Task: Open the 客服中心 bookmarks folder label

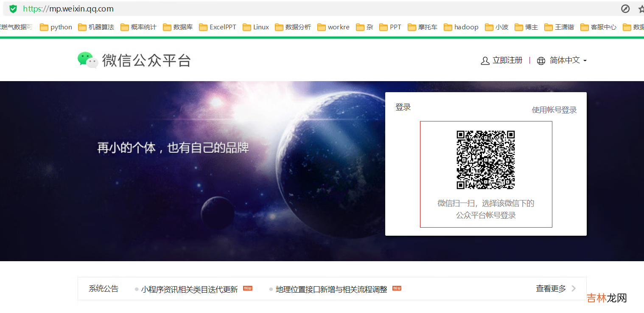Action: click(x=604, y=27)
